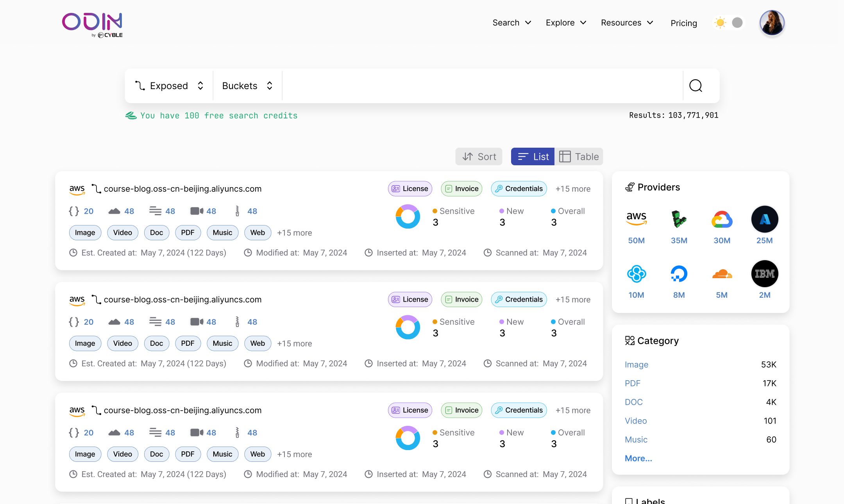Click the License tag in first result
This screenshot has height=504, width=844.
click(410, 189)
